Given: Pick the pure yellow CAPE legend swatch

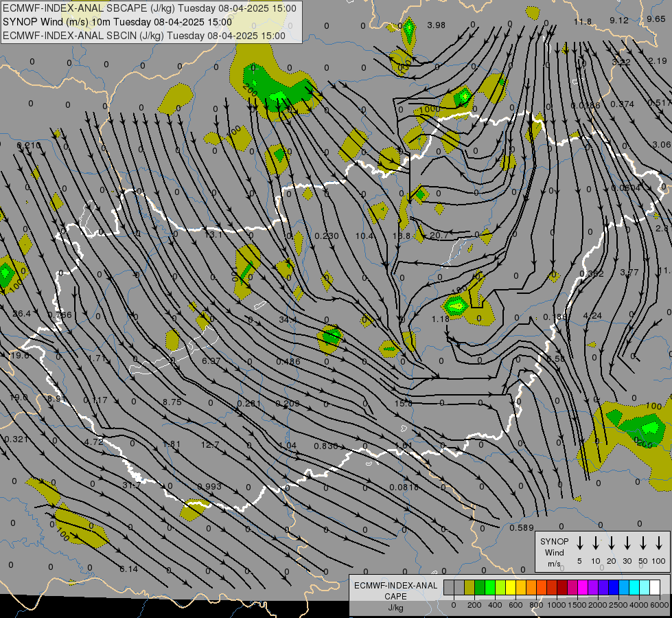Looking at the screenshot, I should [511, 587].
